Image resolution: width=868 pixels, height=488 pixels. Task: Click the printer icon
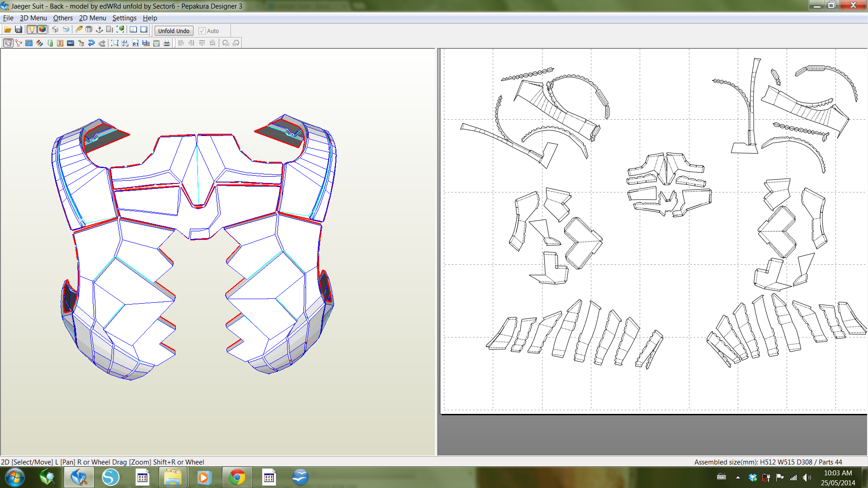(x=167, y=43)
